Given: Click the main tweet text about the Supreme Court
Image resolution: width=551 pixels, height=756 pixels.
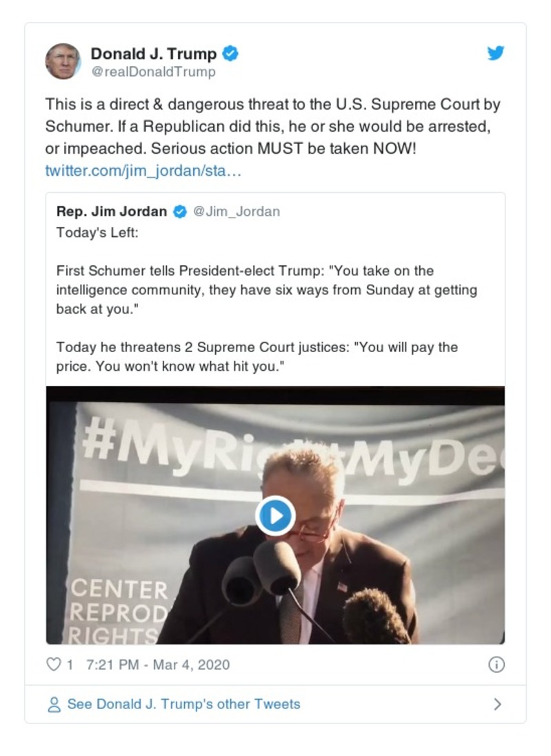Looking at the screenshot, I should click(x=272, y=127).
